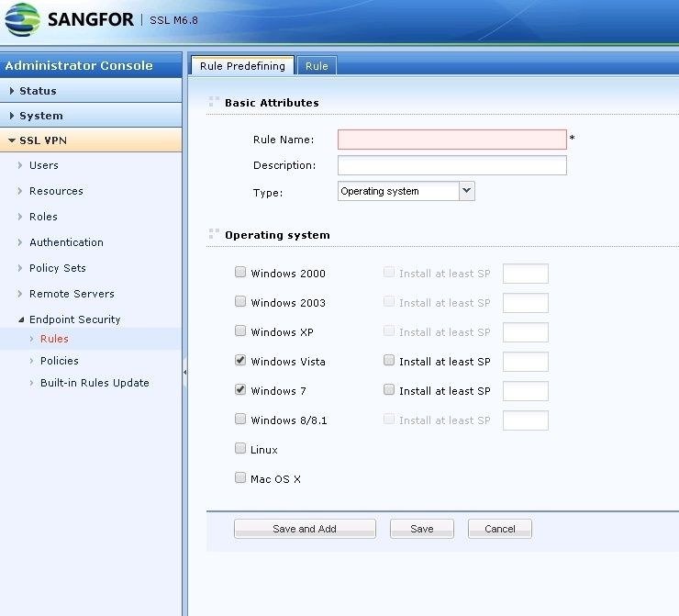The image size is (679, 616).
Task: Collapse the SSL VPN section
Action: pos(91,140)
